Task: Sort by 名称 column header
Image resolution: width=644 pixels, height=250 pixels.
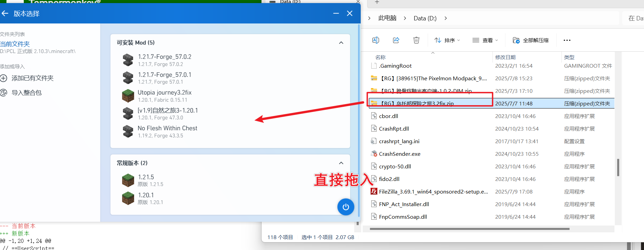Action: tap(380, 57)
